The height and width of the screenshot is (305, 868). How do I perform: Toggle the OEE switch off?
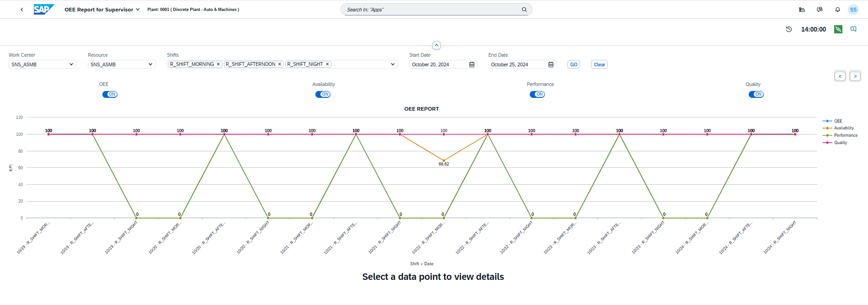110,94
